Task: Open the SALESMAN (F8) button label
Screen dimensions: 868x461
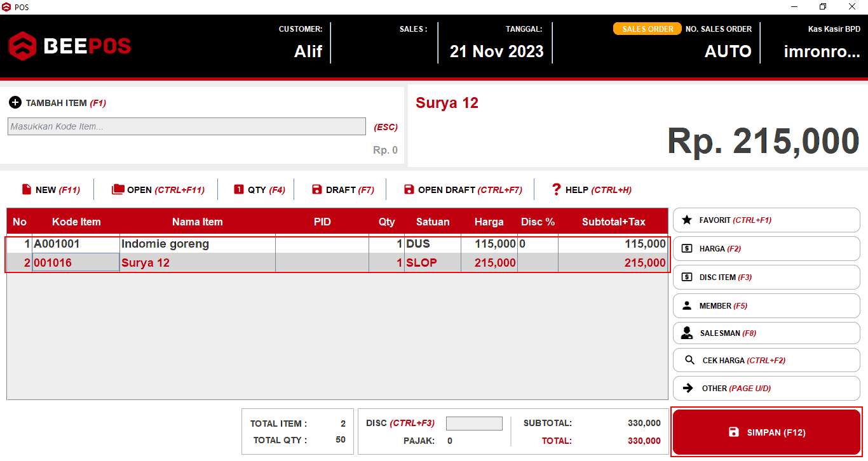Action: pyautogui.click(x=728, y=333)
